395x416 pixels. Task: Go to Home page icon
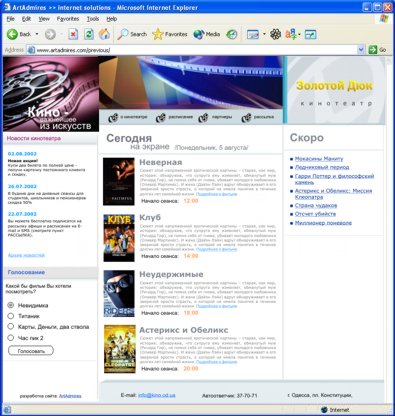104,34
